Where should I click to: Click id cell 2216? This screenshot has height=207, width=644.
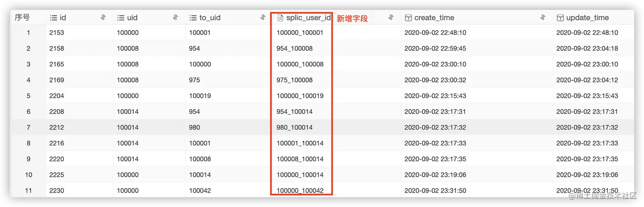point(57,143)
